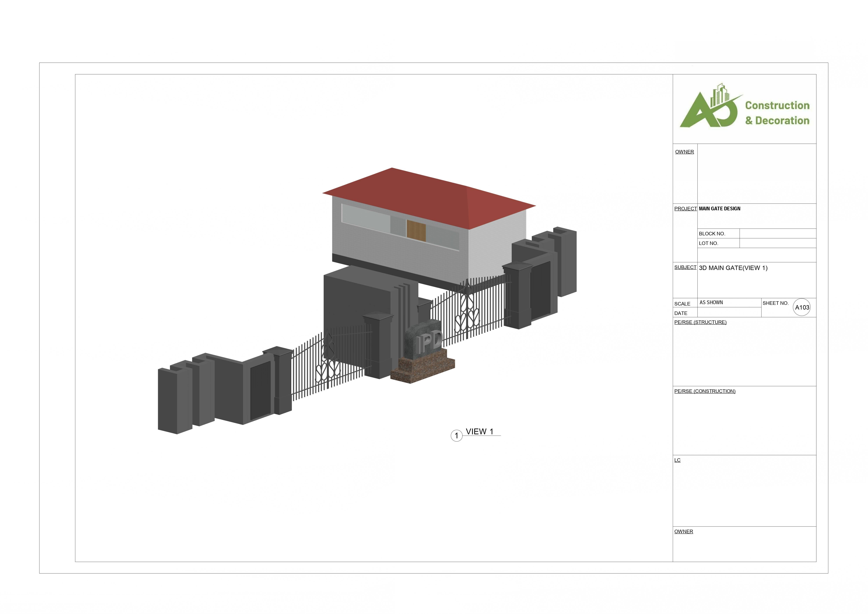The height and width of the screenshot is (614, 868).
Task: Click the 'PROJECT' label
Action: click(685, 209)
